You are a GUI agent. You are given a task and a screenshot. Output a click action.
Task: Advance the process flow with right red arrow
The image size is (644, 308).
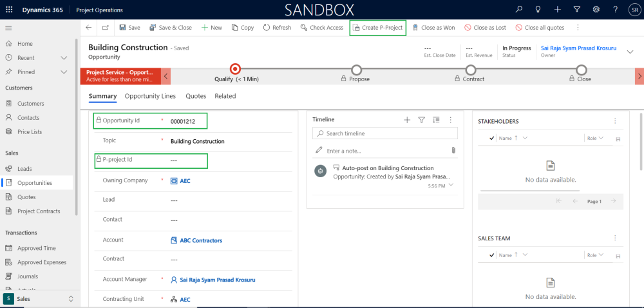(x=639, y=76)
